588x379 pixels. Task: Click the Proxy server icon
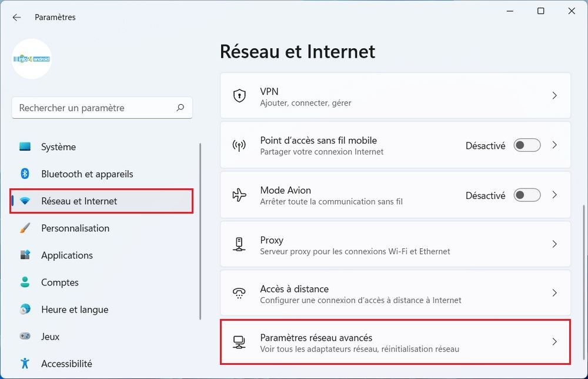[239, 244]
